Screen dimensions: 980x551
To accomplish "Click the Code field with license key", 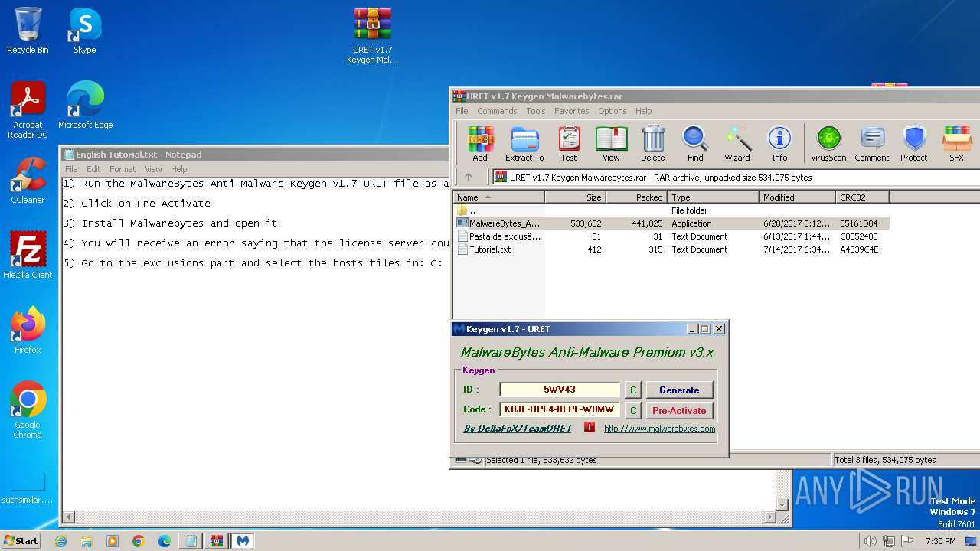I will click(560, 409).
